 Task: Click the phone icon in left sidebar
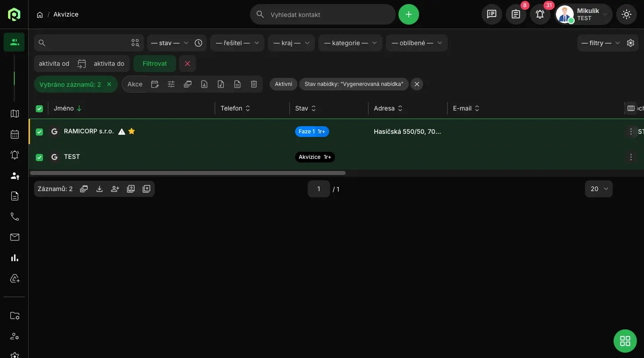tap(15, 217)
